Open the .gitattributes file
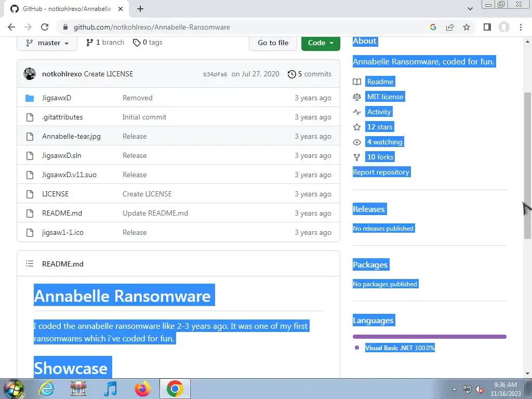Viewport: 532px width, 399px height. [62, 117]
